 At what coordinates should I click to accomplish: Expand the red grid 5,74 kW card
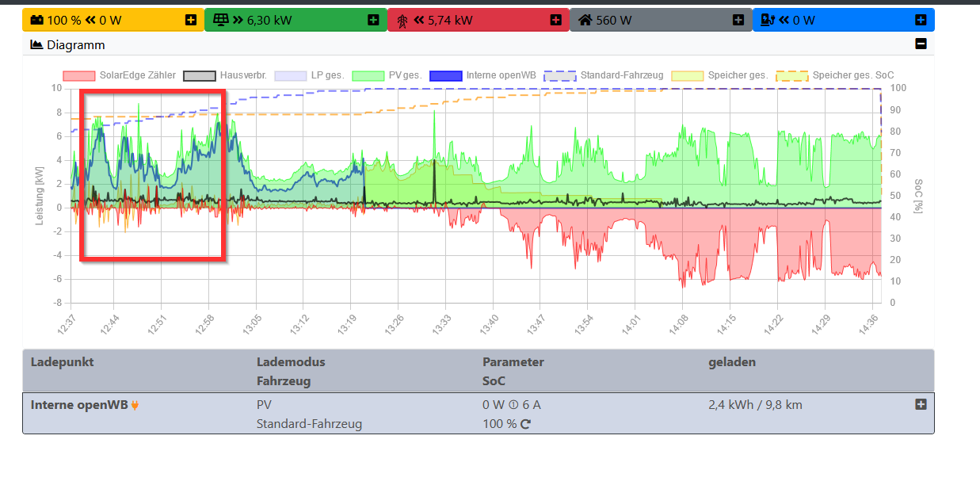click(x=555, y=20)
